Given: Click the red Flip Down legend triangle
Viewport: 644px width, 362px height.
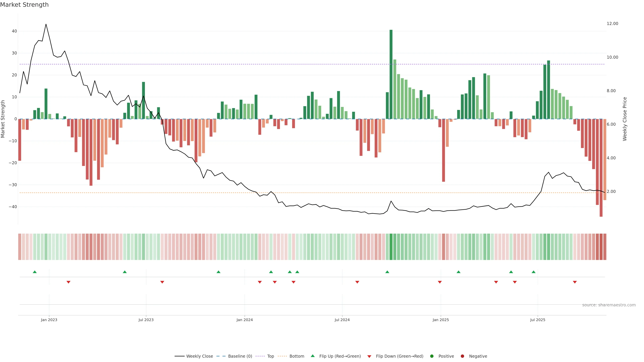Looking at the screenshot, I should [369, 356].
